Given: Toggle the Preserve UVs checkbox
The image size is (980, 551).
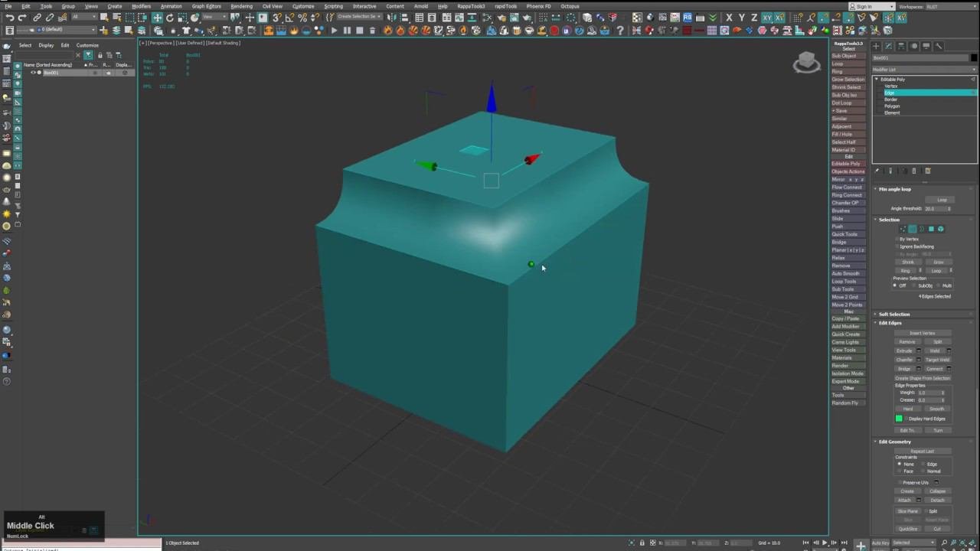Looking at the screenshot, I should pos(899,482).
